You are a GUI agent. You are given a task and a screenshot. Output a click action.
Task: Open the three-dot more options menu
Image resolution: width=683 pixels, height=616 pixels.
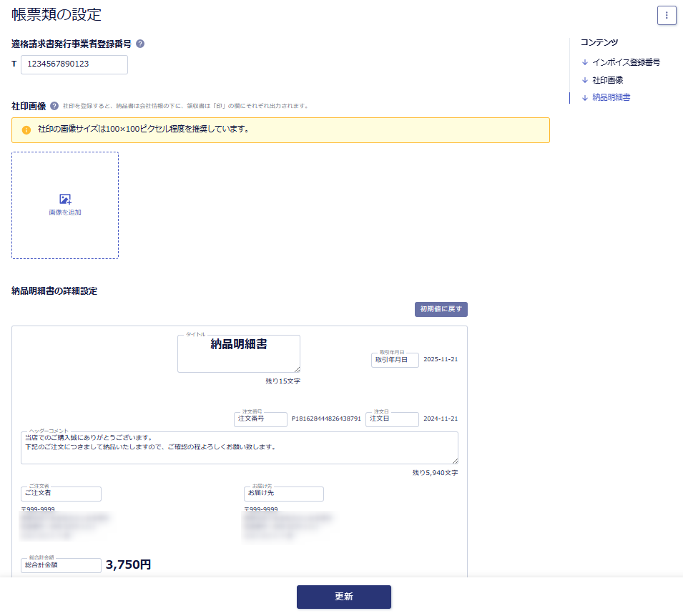[x=667, y=15]
